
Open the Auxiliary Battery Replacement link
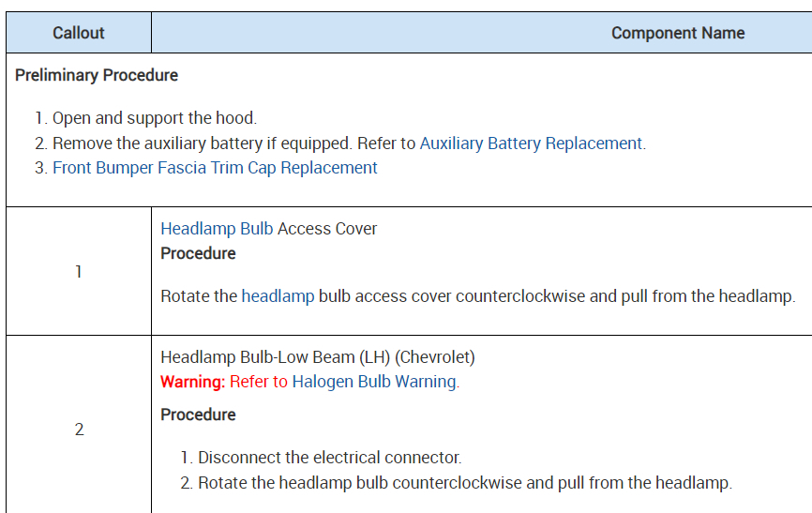[531, 143]
